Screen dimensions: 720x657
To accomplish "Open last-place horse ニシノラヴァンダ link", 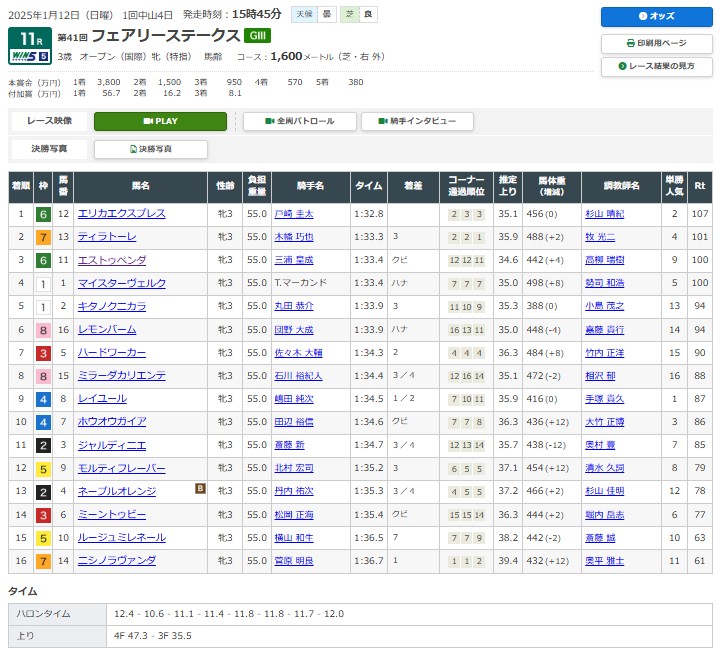I will coord(116,560).
